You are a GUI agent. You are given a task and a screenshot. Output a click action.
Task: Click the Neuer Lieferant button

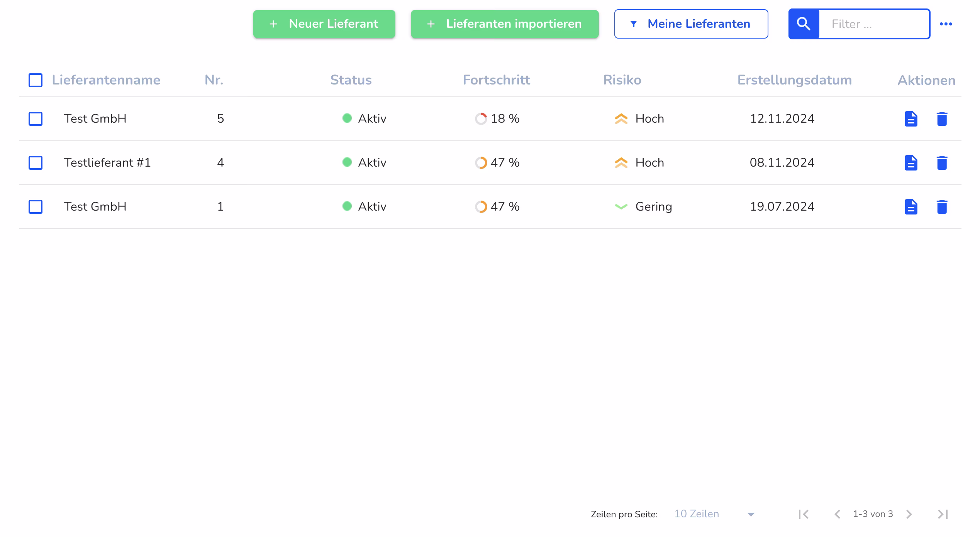pos(324,24)
